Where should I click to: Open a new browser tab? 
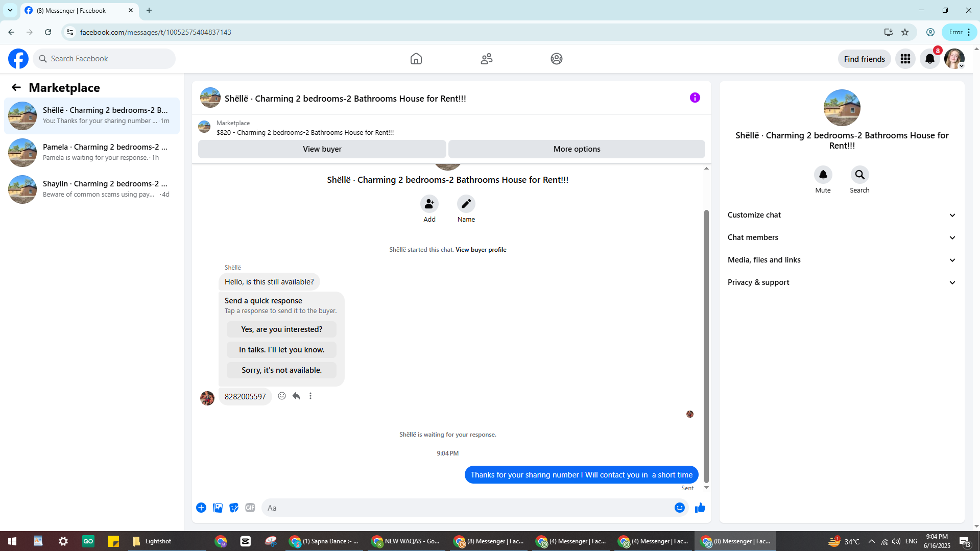coord(149,10)
